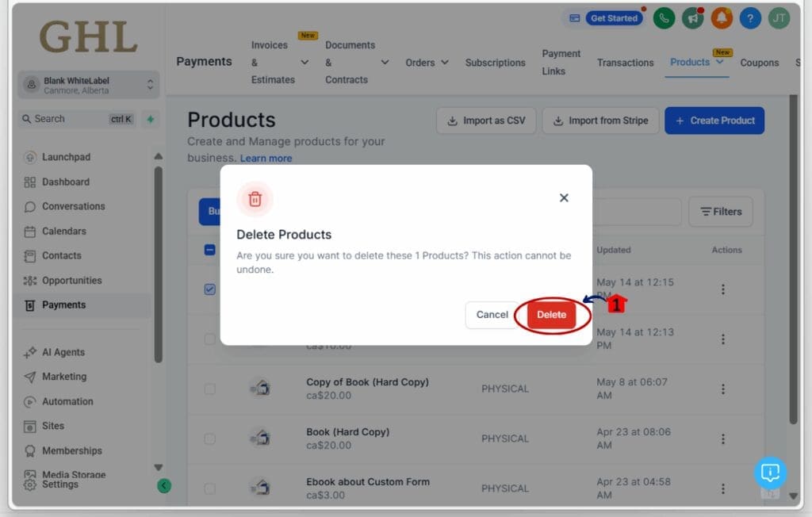The height and width of the screenshot is (517, 812).
Task: Expand the Products tab chevron
Action: (720, 62)
